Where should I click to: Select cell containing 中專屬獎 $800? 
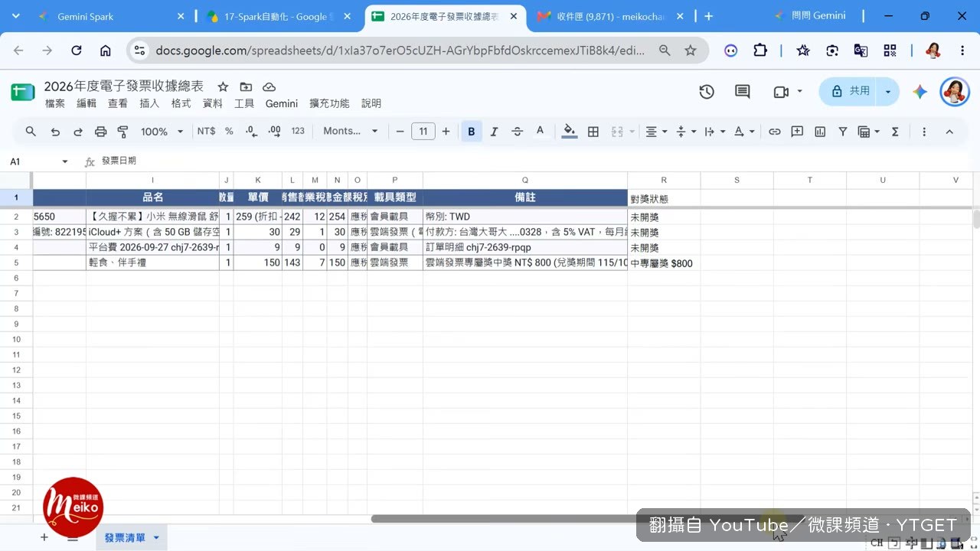coord(664,262)
